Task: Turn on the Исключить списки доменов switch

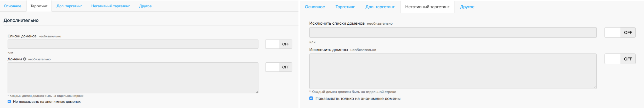Action: pos(620,33)
